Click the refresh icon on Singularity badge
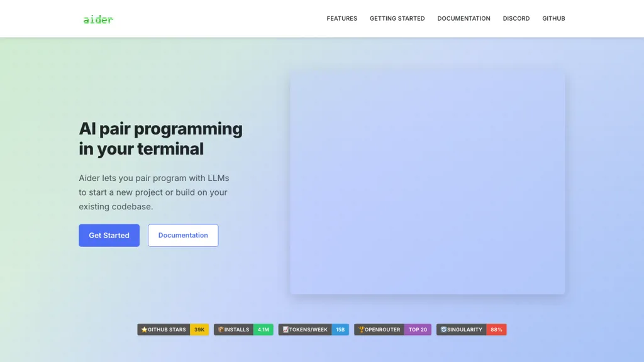Viewport: 644px width, 362px height. [x=443, y=329]
